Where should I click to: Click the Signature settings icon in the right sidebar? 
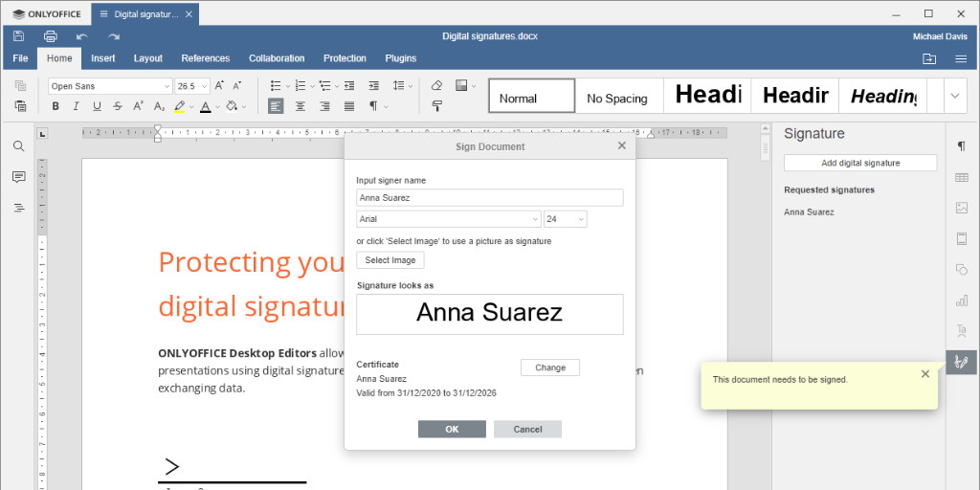point(961,362)
